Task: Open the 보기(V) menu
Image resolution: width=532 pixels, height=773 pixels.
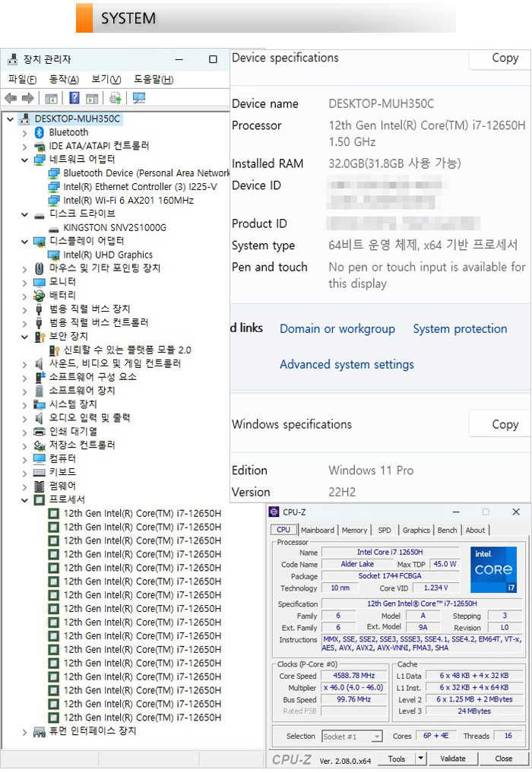Action: [106, 79]
